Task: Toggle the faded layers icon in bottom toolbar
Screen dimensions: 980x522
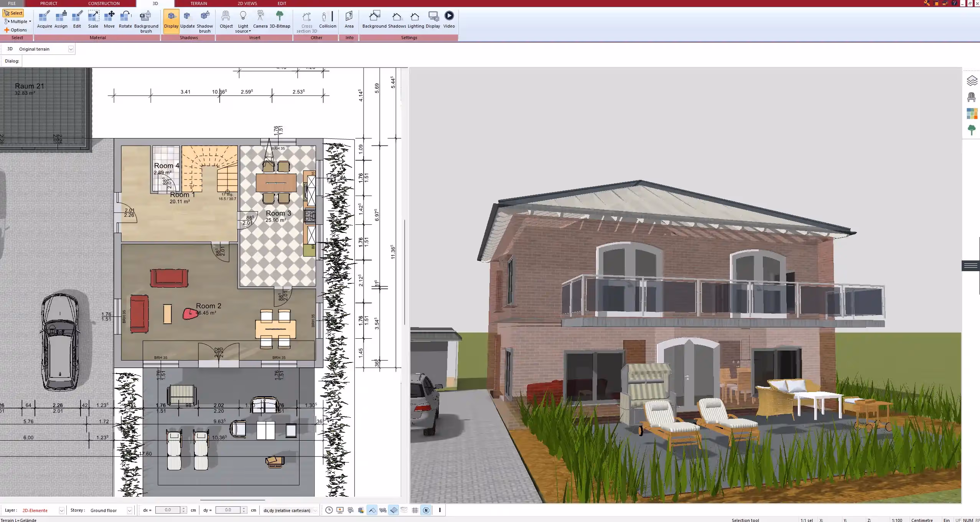Action: 404,510
